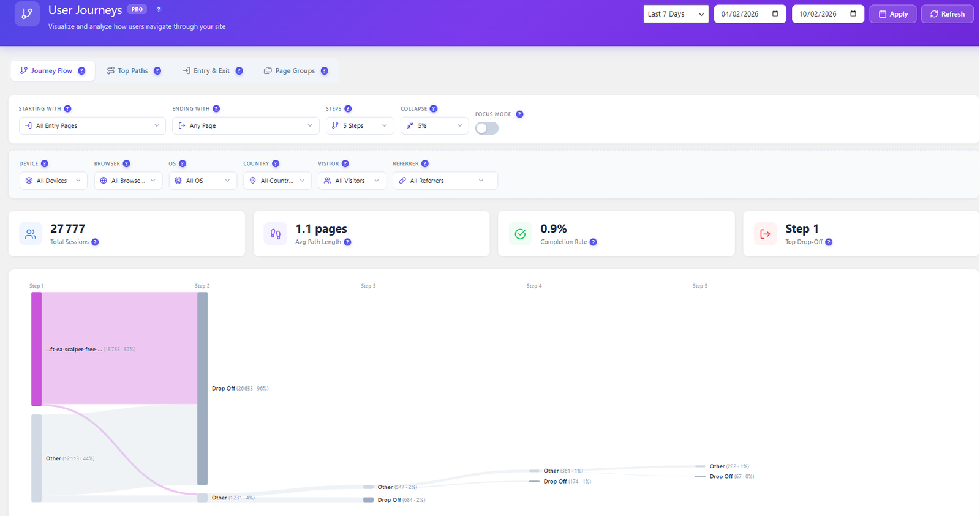Viewport: 980px width, 516px height.
Task: Click the Refresh button
Action: click(947, 14)
